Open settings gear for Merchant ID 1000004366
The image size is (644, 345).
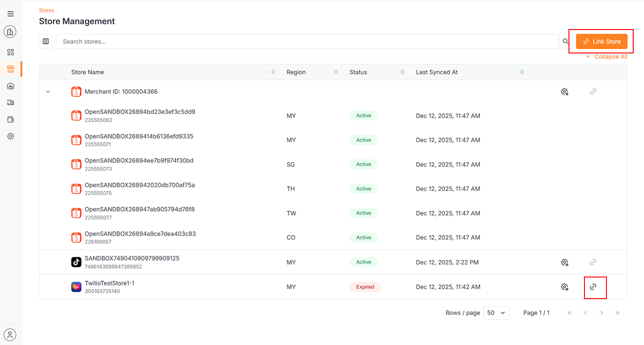(x=565, y=92)
